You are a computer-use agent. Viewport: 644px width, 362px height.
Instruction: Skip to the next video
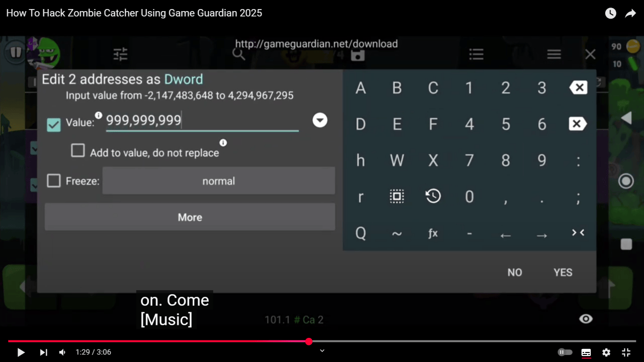coord(44,352)
